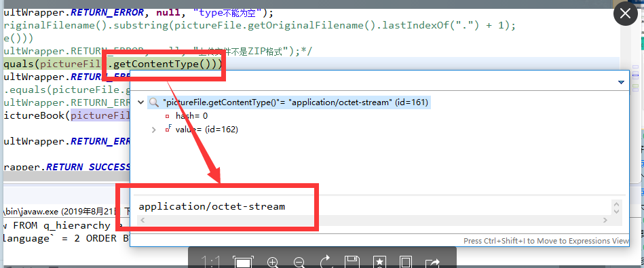Expand the value= (id=162) field
Image resolution: width=644 pixels, height=268 pixels.
pos(154,130)
